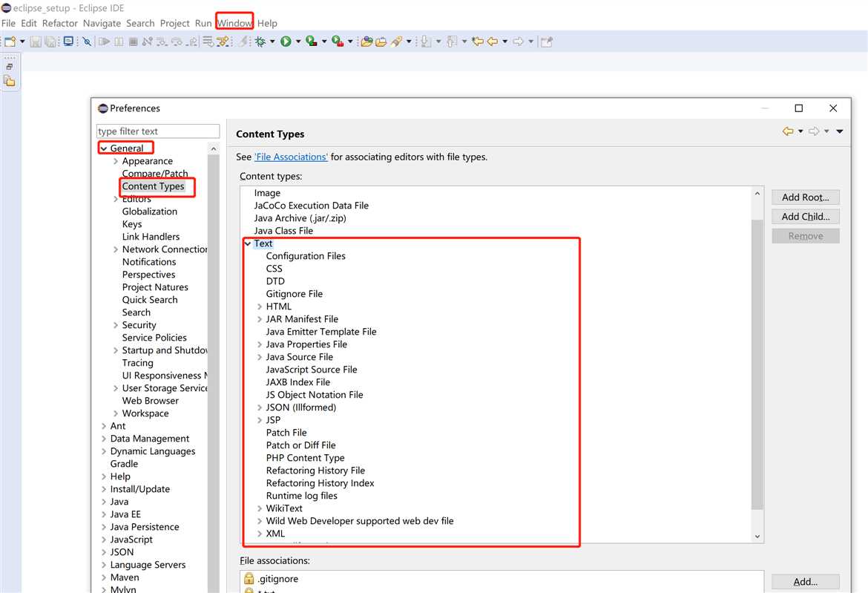868x593 pixels.
Task: Click the Step Over icon
Action: pos(177,42)
